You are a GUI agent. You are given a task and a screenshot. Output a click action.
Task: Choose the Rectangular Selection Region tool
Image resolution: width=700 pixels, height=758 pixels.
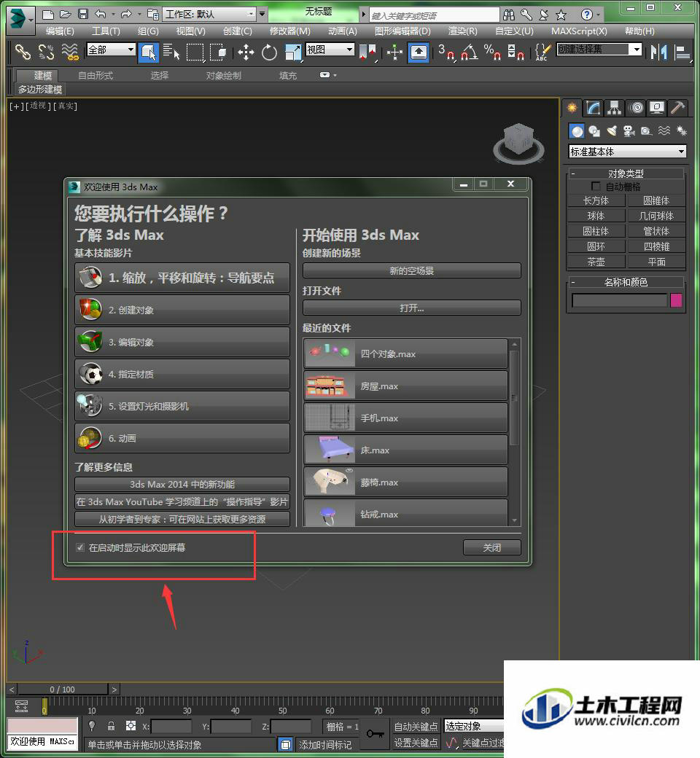click(195, 52)
